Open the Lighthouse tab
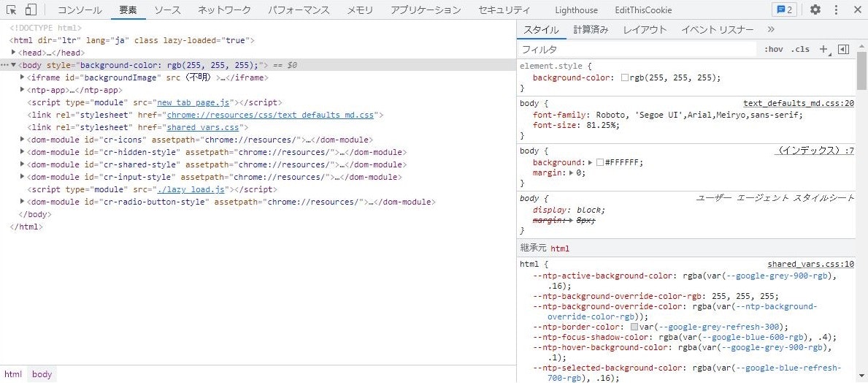 click(x=576, y=10)
